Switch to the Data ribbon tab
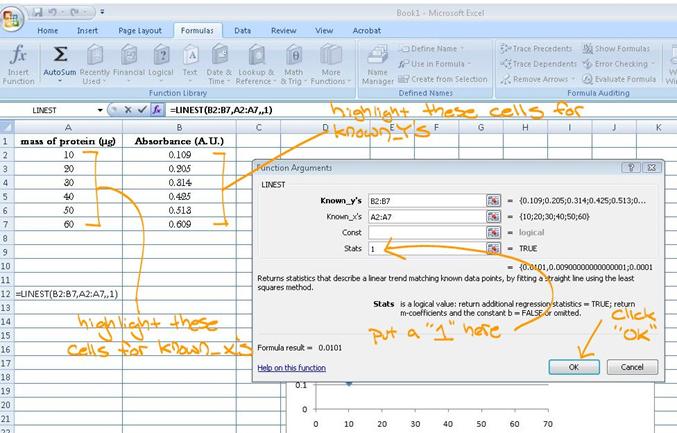 click(x=242, y=31)
